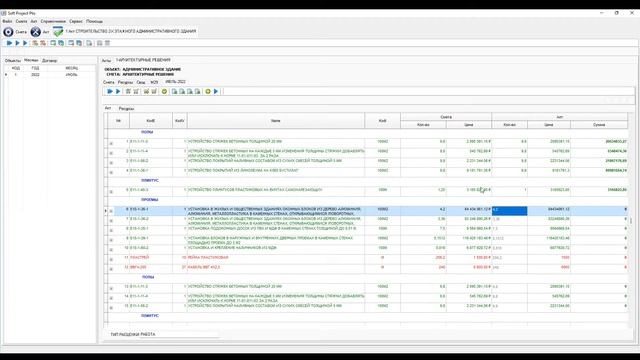
Task: Open the Справочники menu
Action: click(53, 21)
